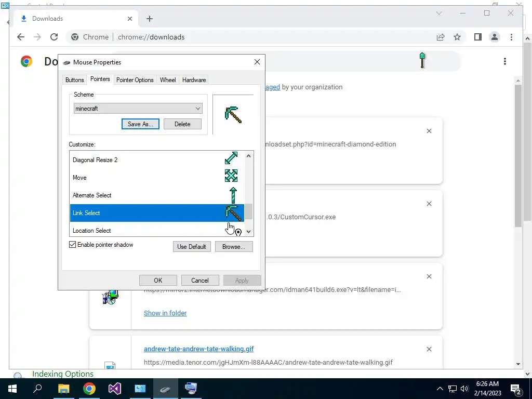Click Show in folder link
This screenshot has width=532, height=399.
(x=165, y=313)
